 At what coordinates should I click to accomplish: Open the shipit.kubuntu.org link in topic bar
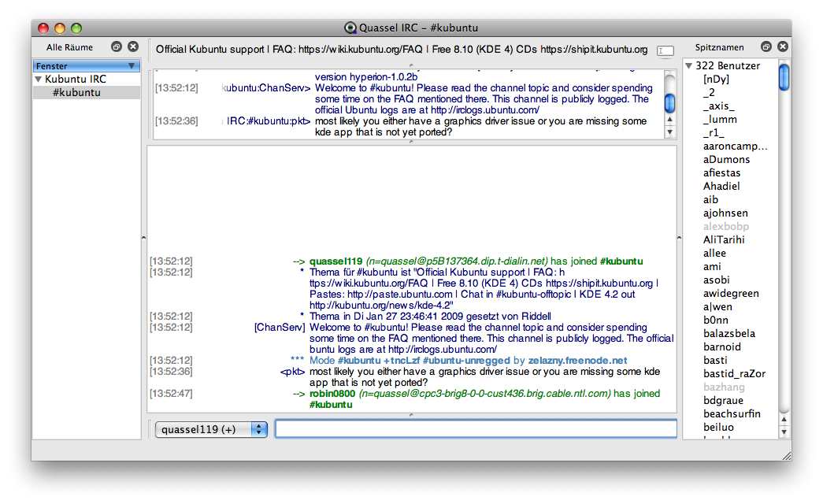pos(594,50)
